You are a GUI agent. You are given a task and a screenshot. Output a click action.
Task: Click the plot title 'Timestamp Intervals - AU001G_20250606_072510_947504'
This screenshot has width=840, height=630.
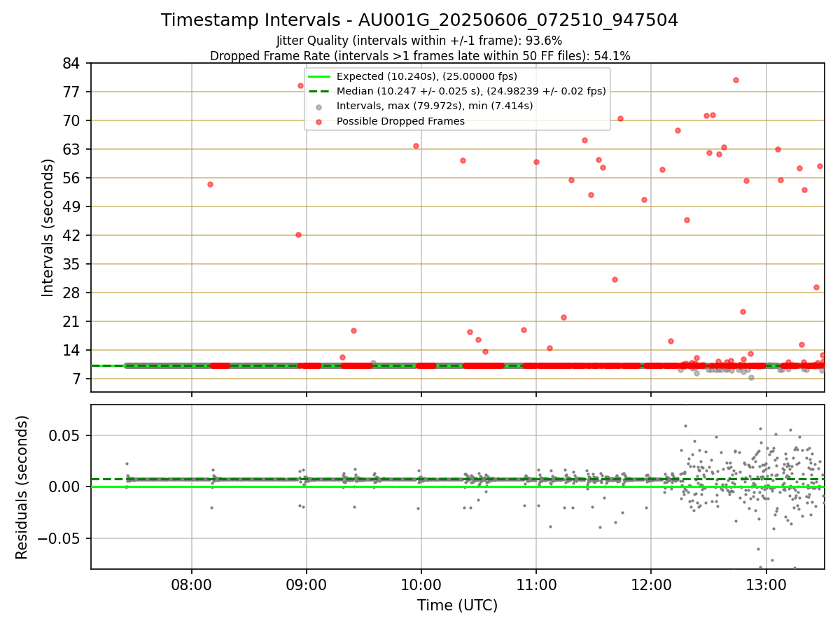(x=419, y=20)
